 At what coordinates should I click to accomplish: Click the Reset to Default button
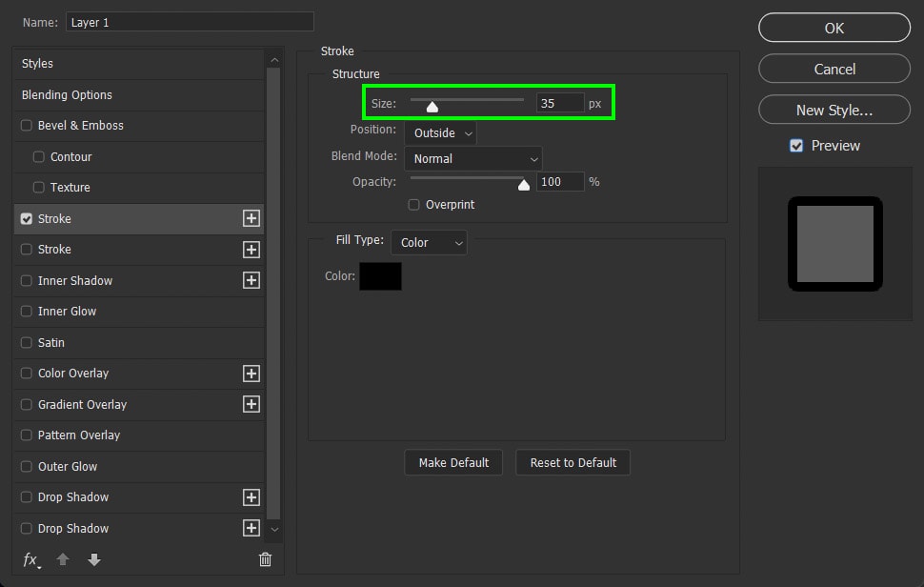tap(572, 463)
